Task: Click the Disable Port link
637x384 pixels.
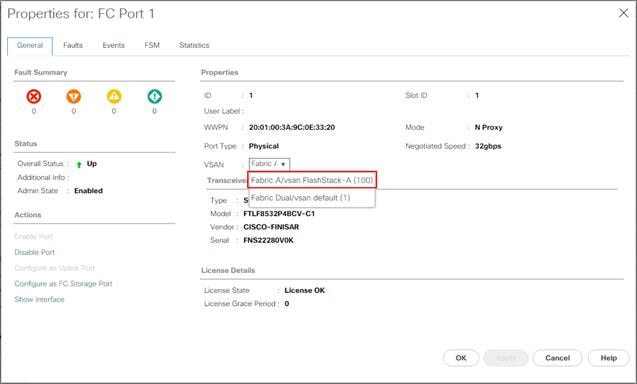Action: [35, 252]
